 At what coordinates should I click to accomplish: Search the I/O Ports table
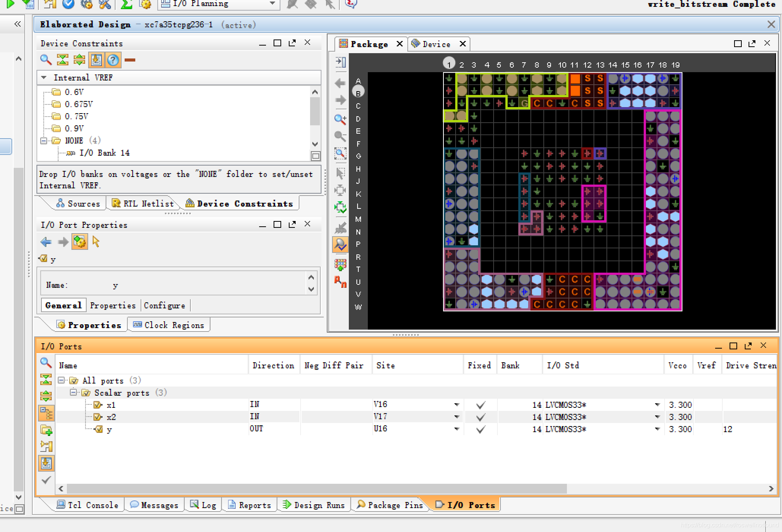tap(46, 363)
